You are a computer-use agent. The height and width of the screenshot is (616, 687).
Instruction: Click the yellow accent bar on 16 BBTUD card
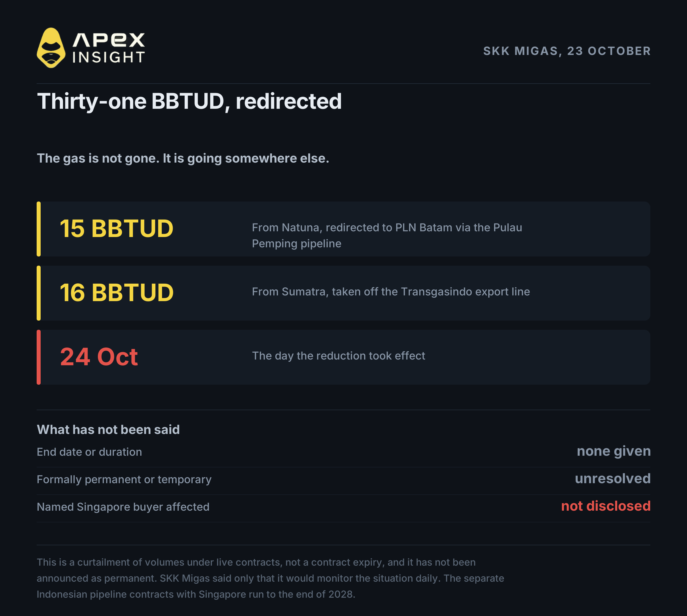point(39,293)
